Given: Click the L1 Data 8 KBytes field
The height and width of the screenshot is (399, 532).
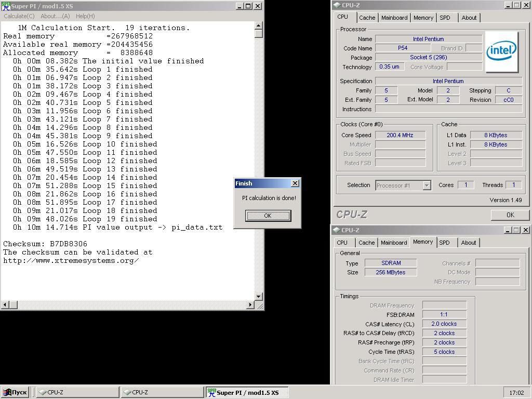Looking at the screenshot, I should (496, 135).
